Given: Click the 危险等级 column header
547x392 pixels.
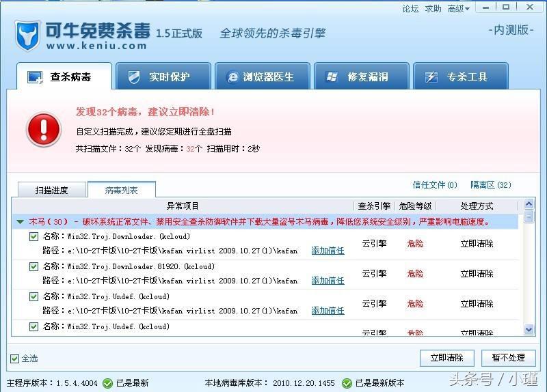Looking at the screenshot, I should pyautogui.click(x=415, y=206).
